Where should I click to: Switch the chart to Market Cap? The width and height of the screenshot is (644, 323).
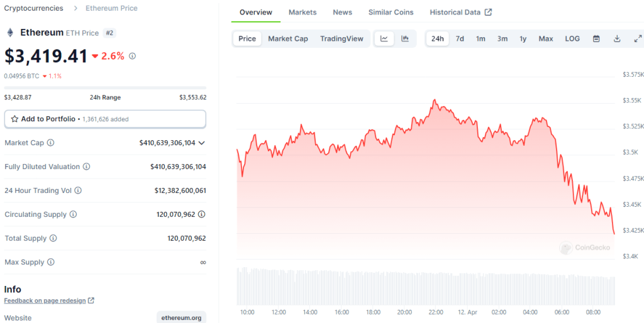[288, 39]
